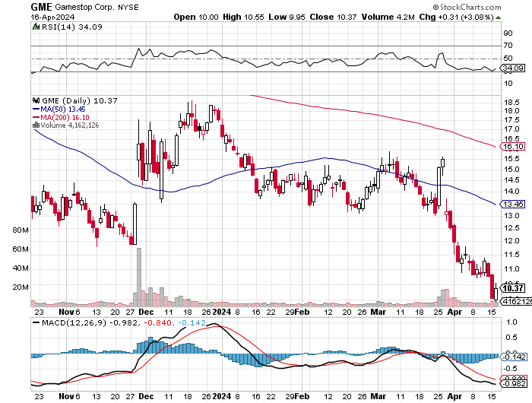Click the large late-November volume spike bar
This screenshot has width=532, height=403.
(139, 277)
